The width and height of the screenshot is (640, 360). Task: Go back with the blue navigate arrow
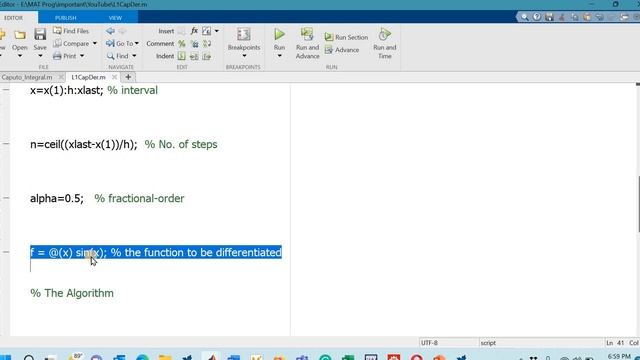(x=110, y=31)
